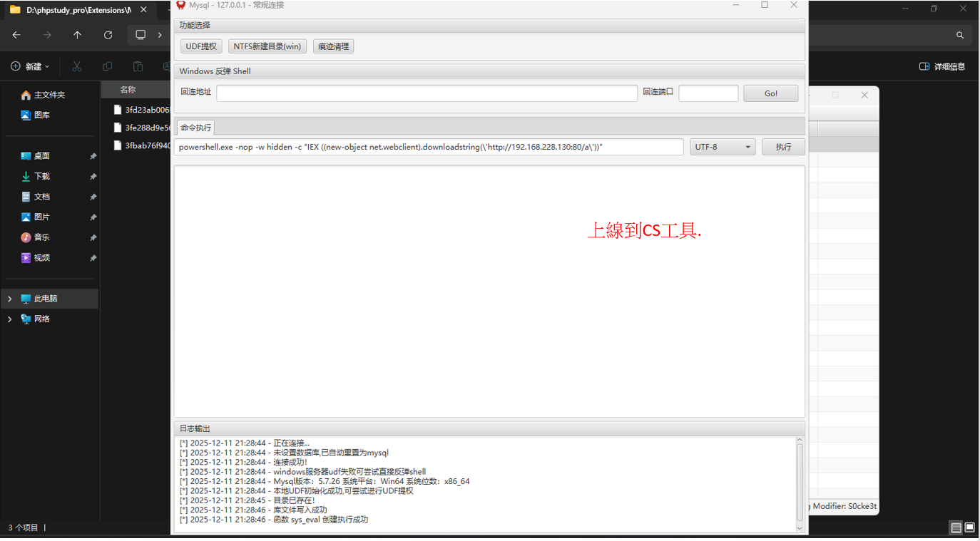This screenshot has width=980, height=541.
Task: Expand the 此电脑 tree node
Action: pos(9,299)
